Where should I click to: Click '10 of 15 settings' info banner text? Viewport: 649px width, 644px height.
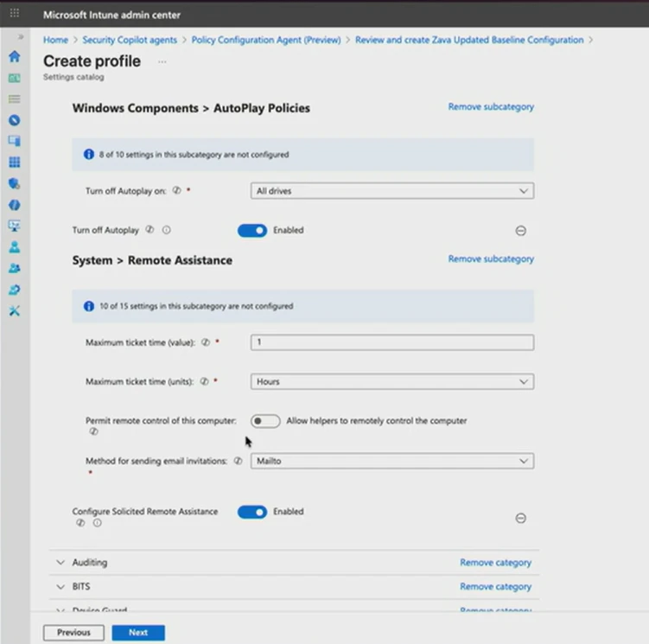[197, 306]
